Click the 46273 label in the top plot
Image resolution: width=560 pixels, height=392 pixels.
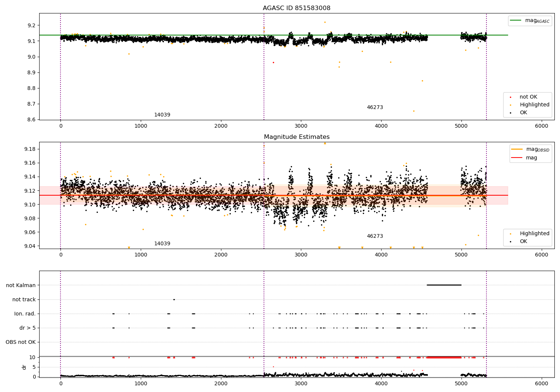[375, 108]
